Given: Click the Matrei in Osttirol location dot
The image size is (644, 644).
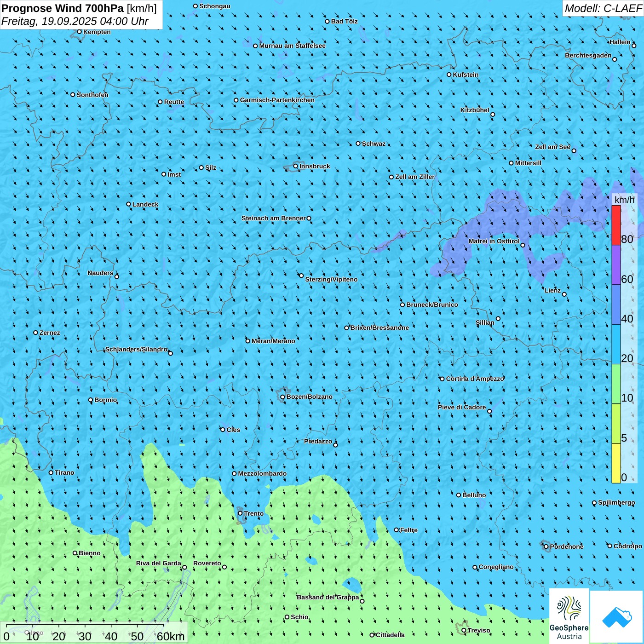Looking at the screenshot, I should pyautogui.click(x=523, y=245).
